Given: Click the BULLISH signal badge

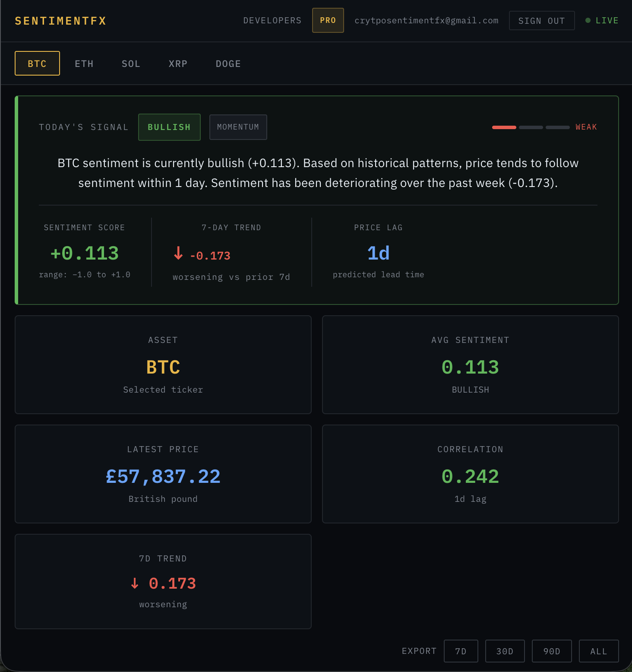Looking at the screenshot, I should 169,127.
